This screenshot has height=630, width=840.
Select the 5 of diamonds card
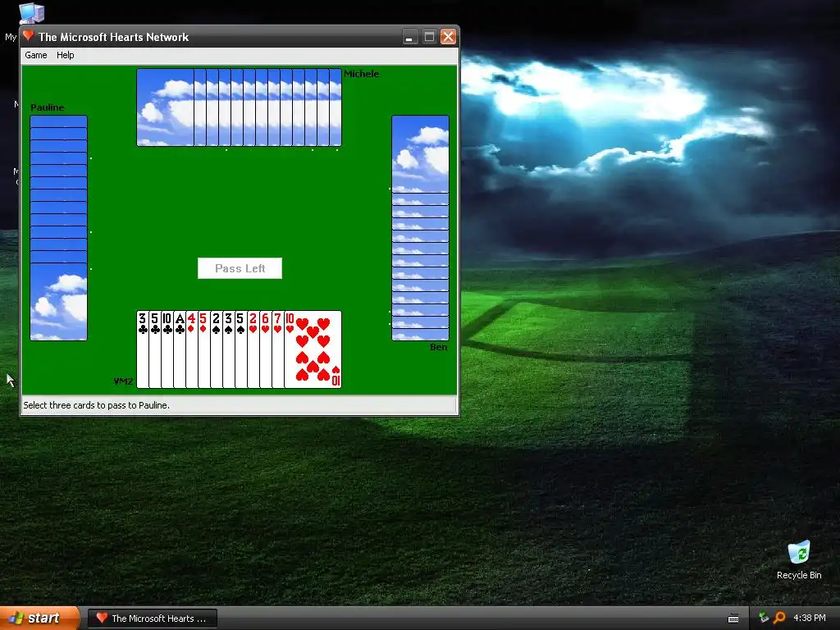click(x=204, y=349)
